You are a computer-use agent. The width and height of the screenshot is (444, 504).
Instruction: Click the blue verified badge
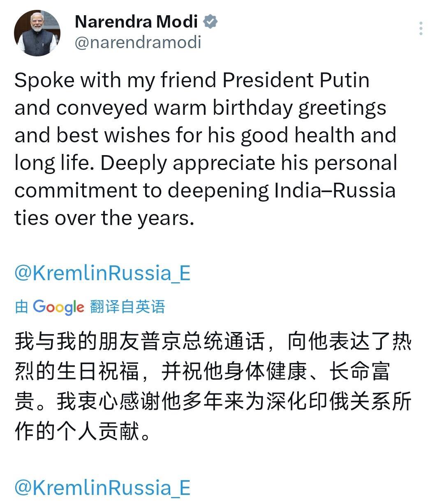(x=210, y=21)
